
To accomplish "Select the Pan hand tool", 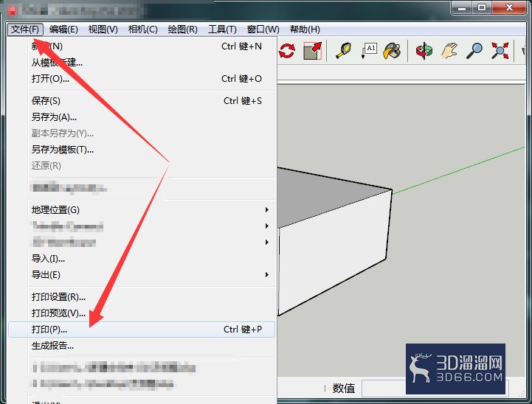I will tap(449, 51).
